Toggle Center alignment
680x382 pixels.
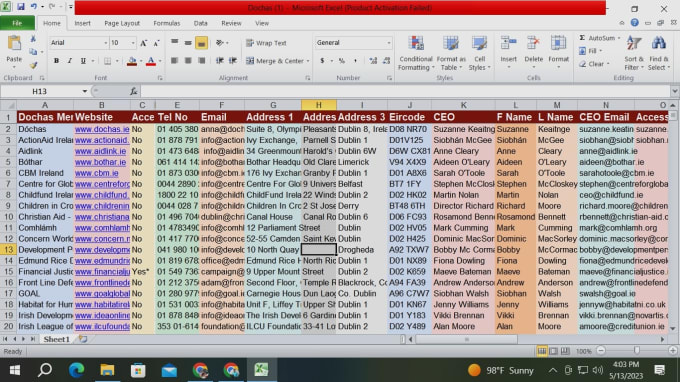[188, 61]
